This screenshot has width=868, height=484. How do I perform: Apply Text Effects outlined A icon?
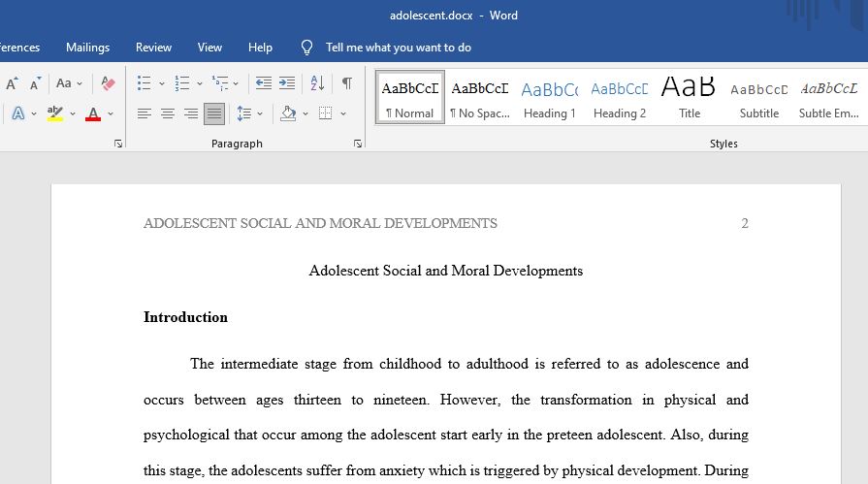point(18,113)
